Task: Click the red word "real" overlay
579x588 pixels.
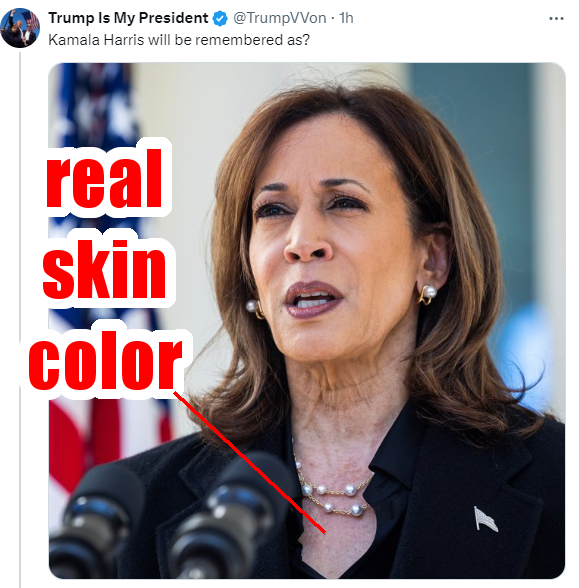Action: [x=104, y=178]
